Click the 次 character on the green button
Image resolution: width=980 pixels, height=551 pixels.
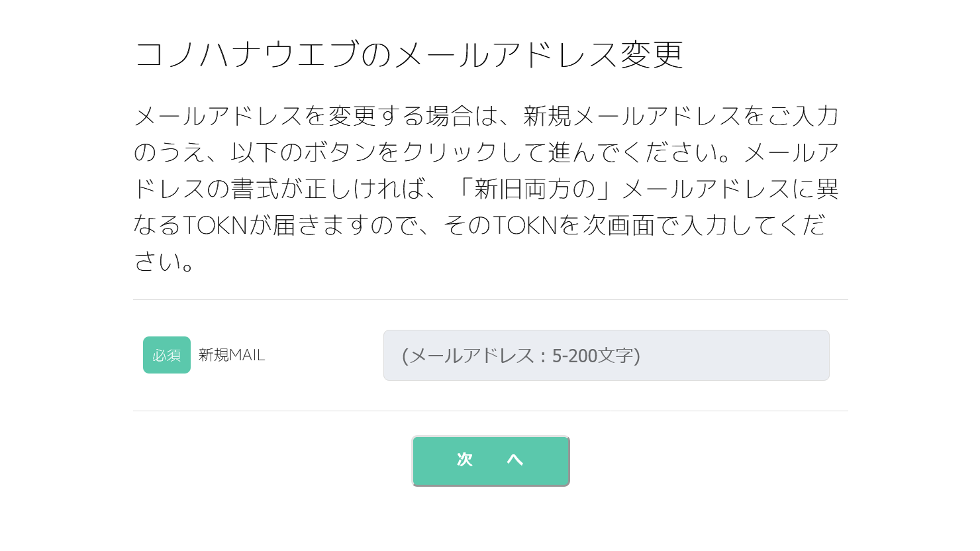465,460
